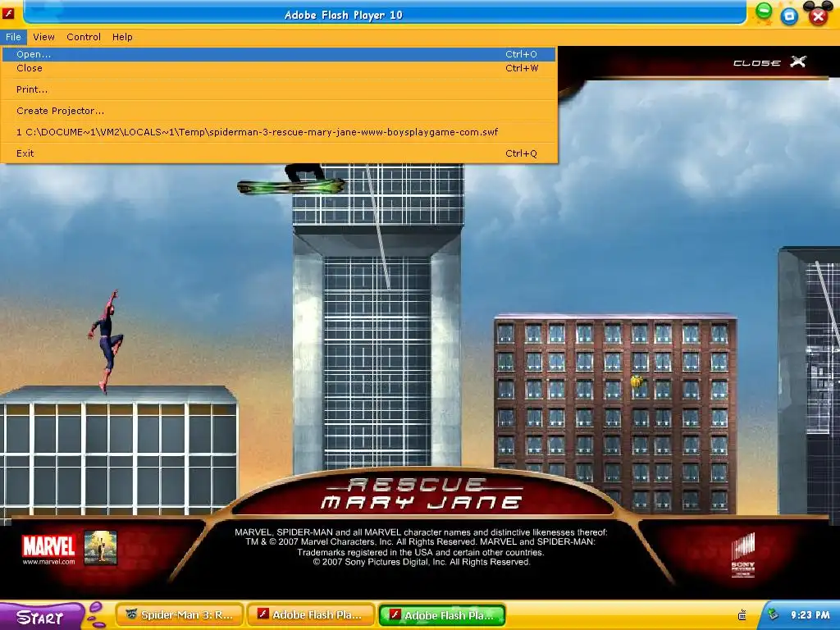The width and height of the screenshot is (840, 630).
Task: Select Print... menu entry
Action: click(x=279, y=89)
